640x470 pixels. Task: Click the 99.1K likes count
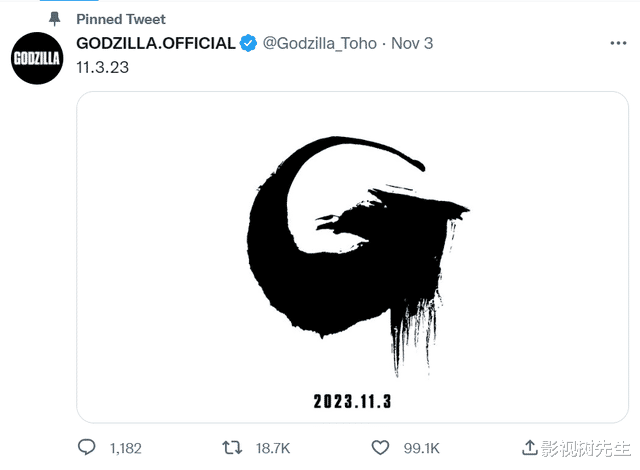[421, 447]
